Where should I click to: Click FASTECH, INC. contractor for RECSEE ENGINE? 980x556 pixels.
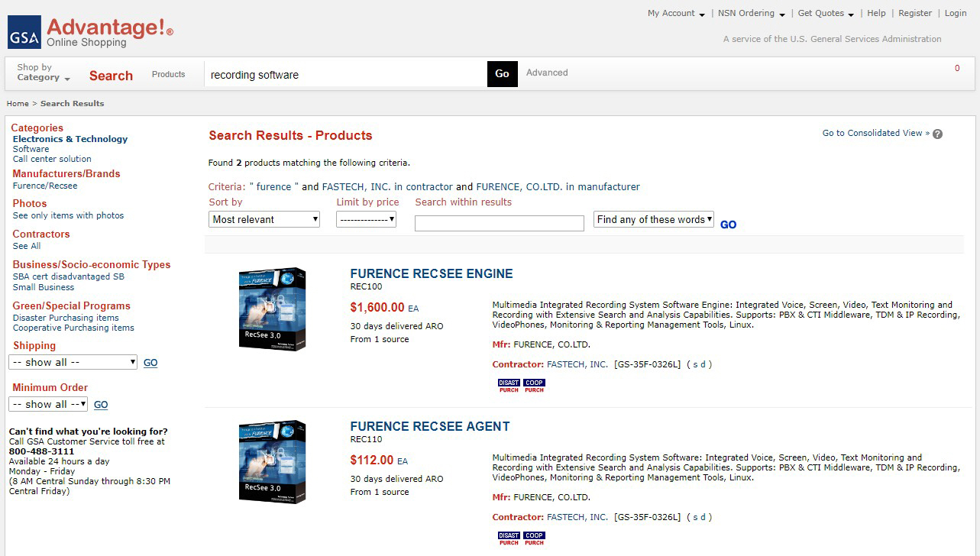pos(577,364)
